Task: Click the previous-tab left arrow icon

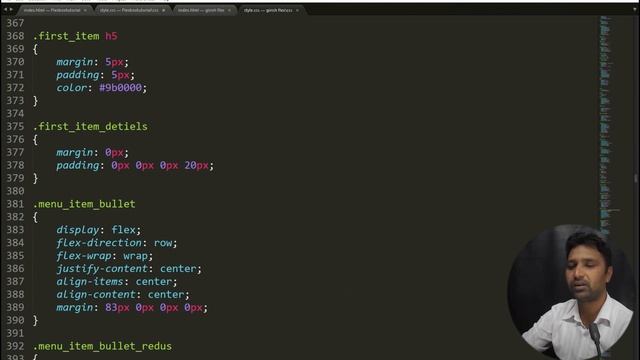Action: 5,10
